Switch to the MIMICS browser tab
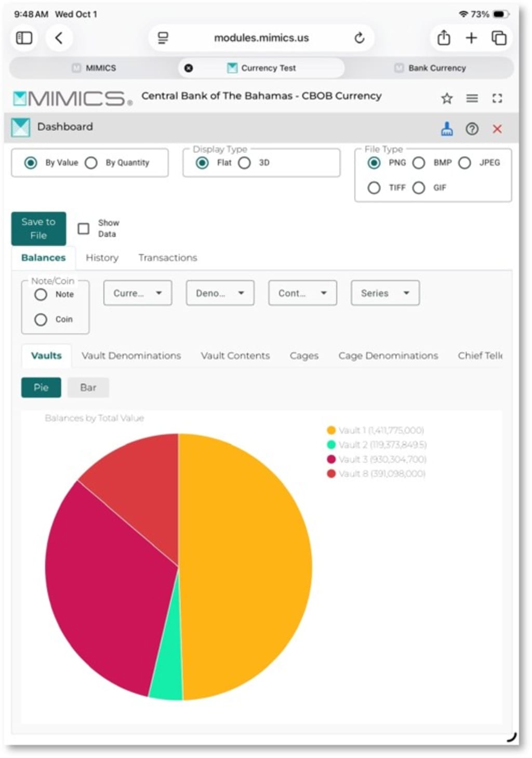The image size is (532, 758). [94, 68]
